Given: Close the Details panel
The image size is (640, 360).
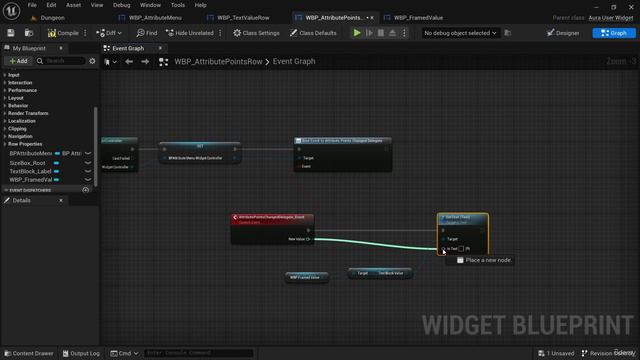Looking at the screenshot, I should (x=61, y=200).
